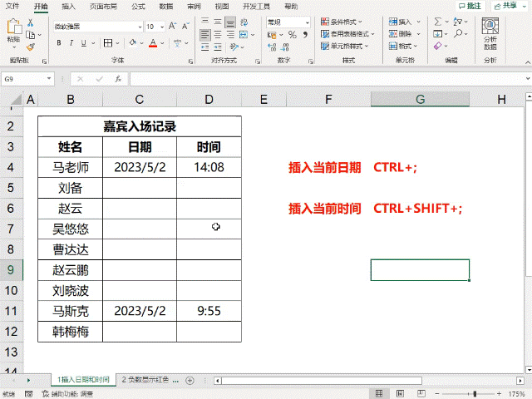
Task: Toggle Italic formatting
Action: (x=71, y=42)
